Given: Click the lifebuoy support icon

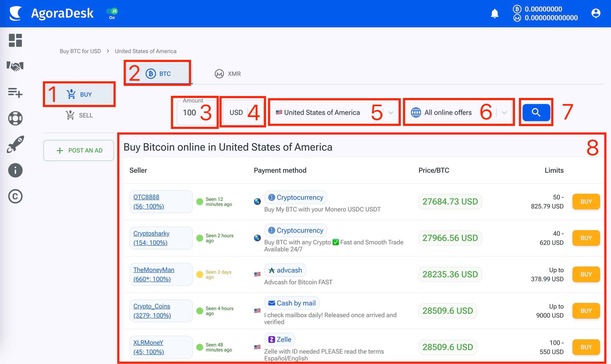Looking at the screenshot, I should coord(15,118).
